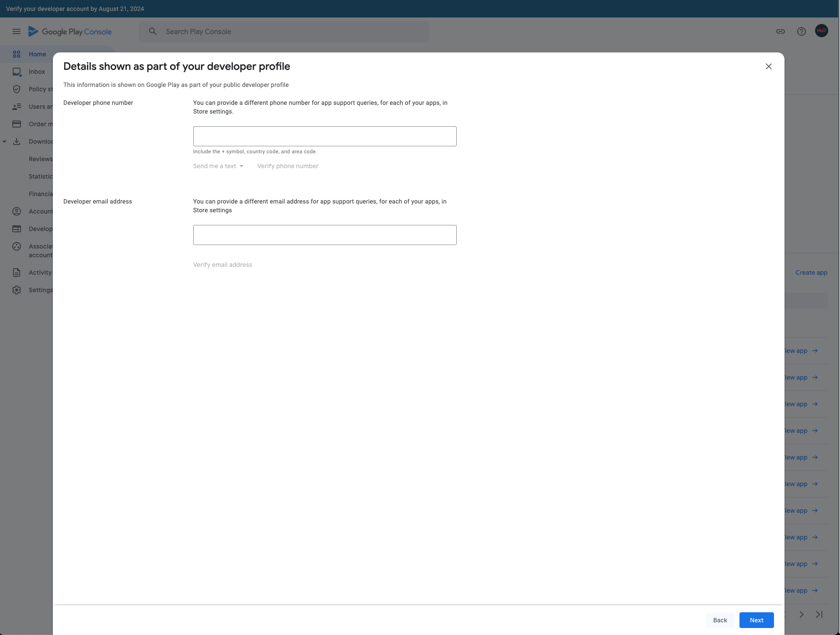This screenshot has height=635, width=840.
Task: Click the hamburger menu icon
Action: tap(17, 31)
